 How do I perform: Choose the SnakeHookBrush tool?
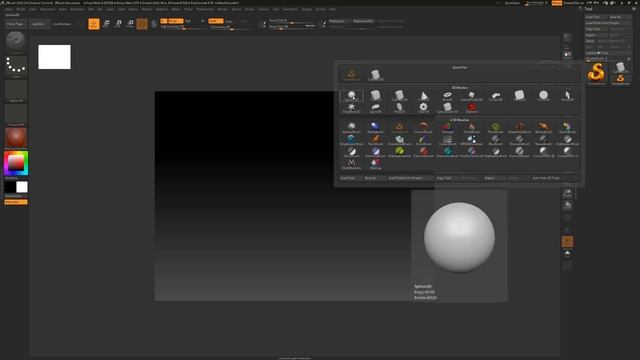(x=519, y=127)
